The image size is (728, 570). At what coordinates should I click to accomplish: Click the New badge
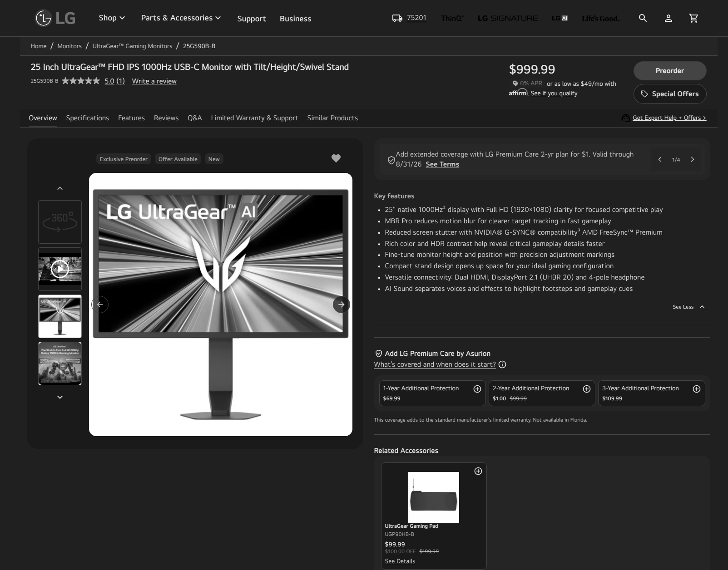coord(214,159)
